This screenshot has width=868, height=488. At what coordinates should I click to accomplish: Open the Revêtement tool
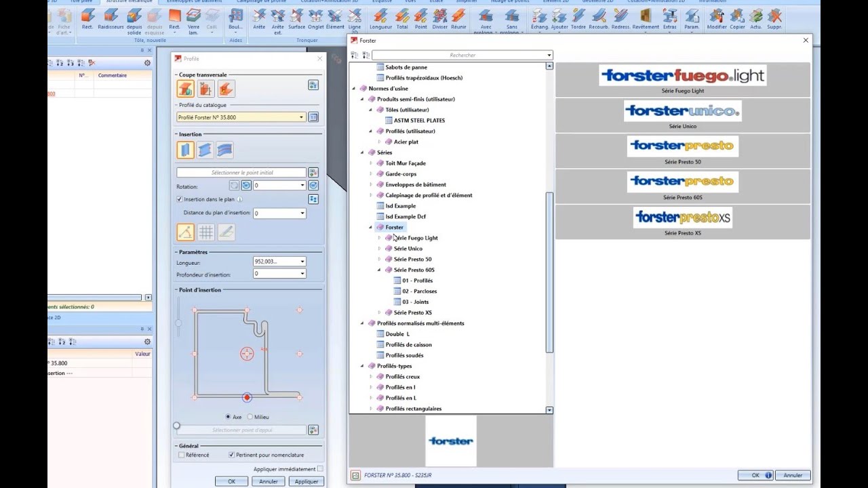tap(646, 19)
